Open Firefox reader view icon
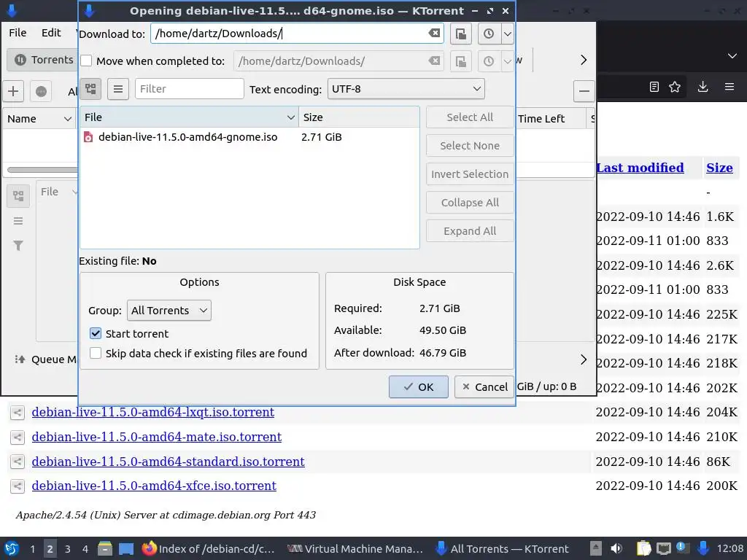This screenshot has height=560, width=747. [654, 87]
